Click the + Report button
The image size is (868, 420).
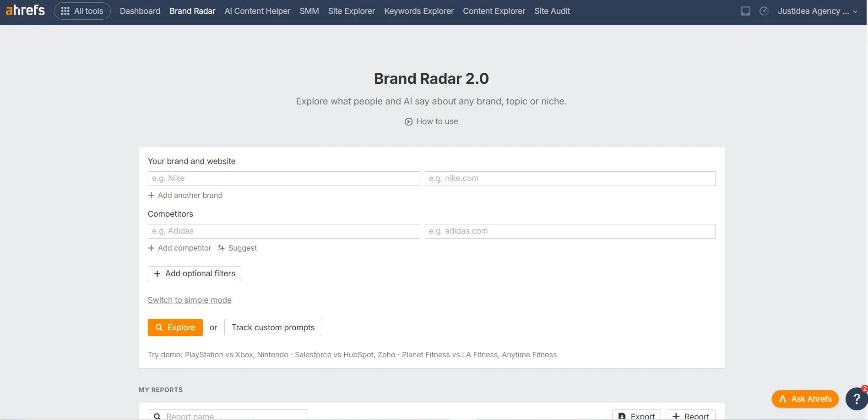[690, 415]
